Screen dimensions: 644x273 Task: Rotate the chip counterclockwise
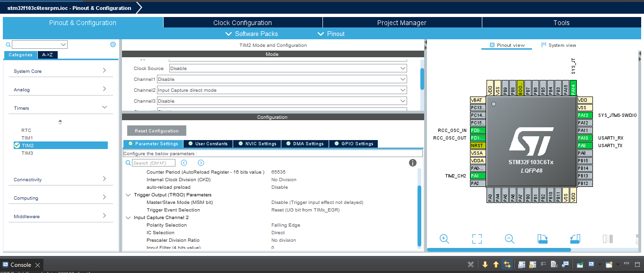575,239
